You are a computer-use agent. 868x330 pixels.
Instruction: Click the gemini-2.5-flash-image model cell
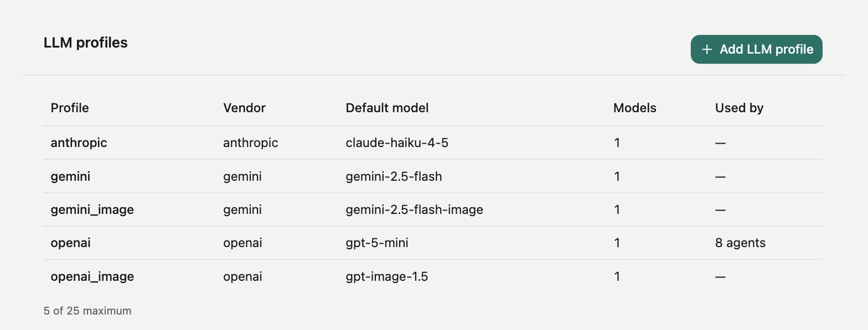coord(414,209)
